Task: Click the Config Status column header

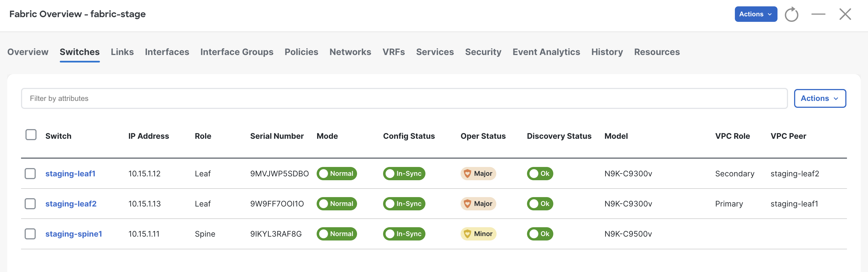Action: [409, 136]
